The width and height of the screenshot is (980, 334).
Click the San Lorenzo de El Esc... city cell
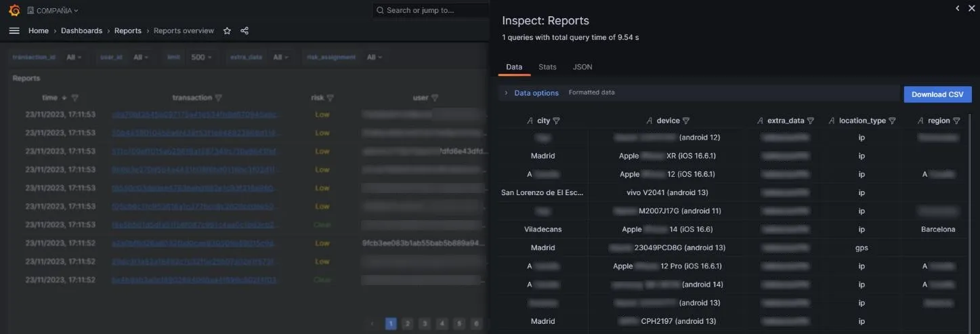(x=542, y=192)
